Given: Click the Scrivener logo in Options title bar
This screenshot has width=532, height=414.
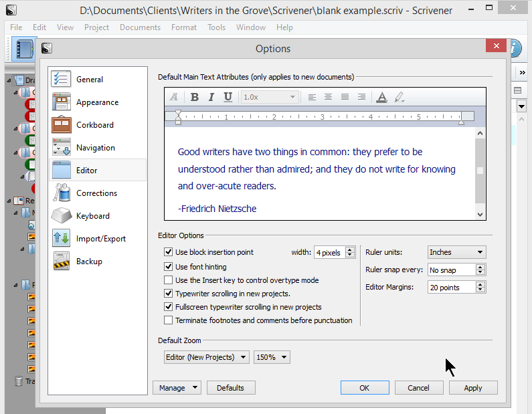Looking at the screenshot, I should tap(46, 48).
